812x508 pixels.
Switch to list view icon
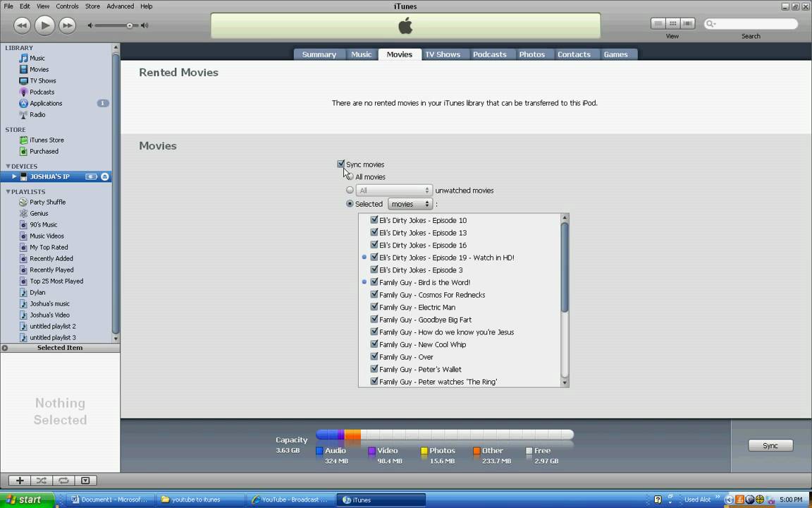(658, 23)
